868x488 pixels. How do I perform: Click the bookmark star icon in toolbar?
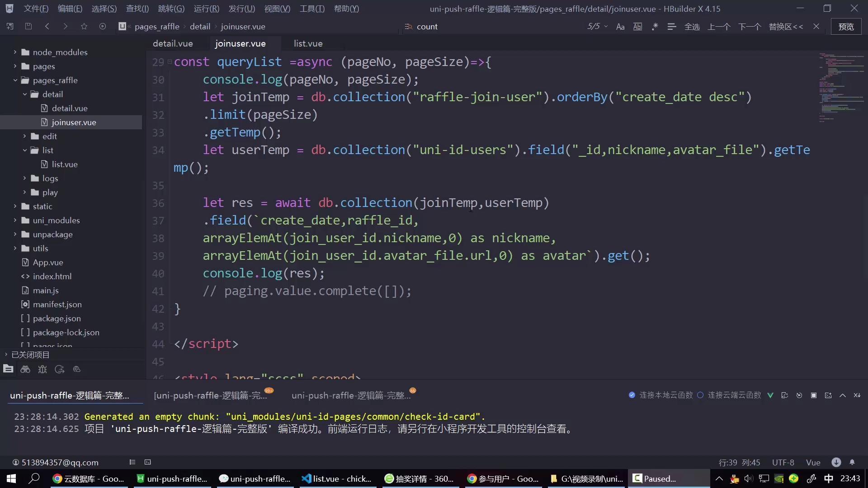84,27
